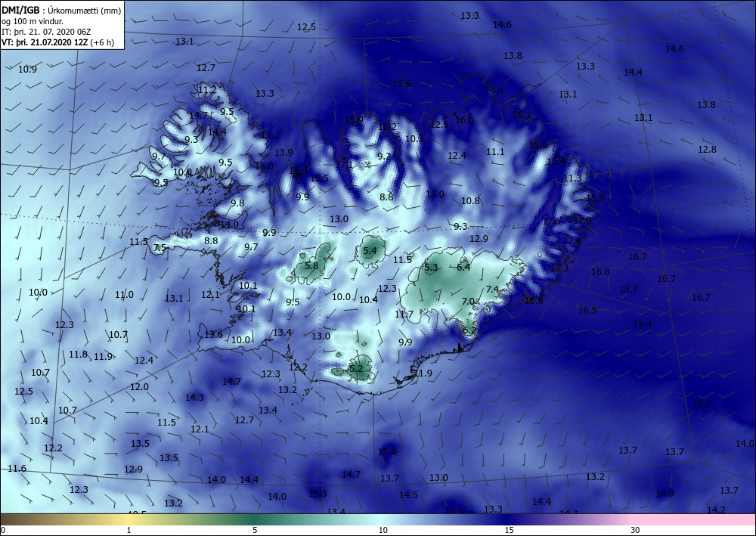Screen dimensions: 756x536
Task: Click the 7.0 value on the map
Action: click(468, 301)
